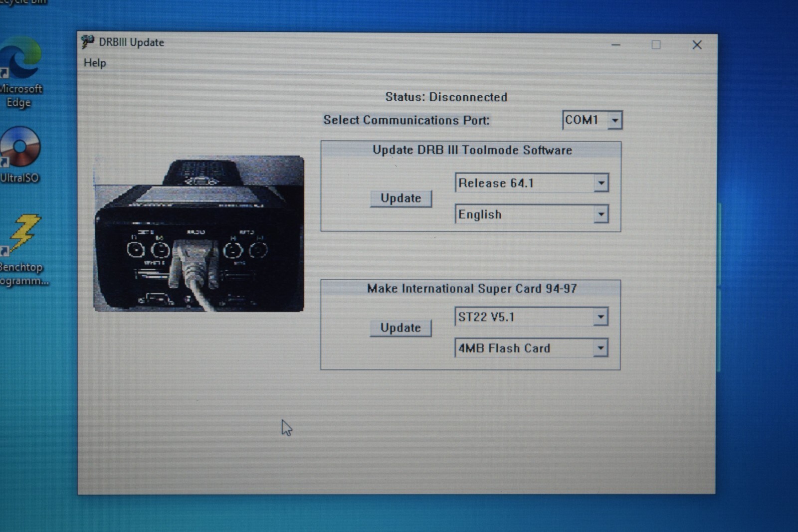Expand the COM1 communications port dropdown
This screenshot has width=798, height=532.
click(615, 120)
